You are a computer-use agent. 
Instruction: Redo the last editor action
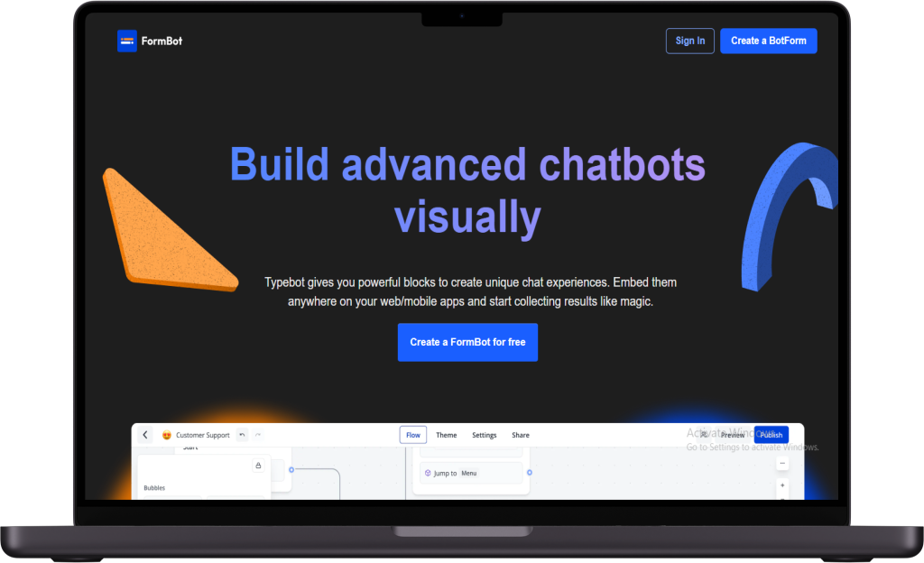[x=258, y=435]
